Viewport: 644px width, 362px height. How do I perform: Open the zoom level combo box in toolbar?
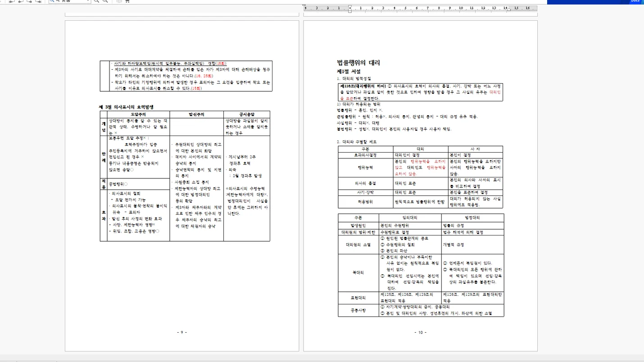(x=69, y=1)
